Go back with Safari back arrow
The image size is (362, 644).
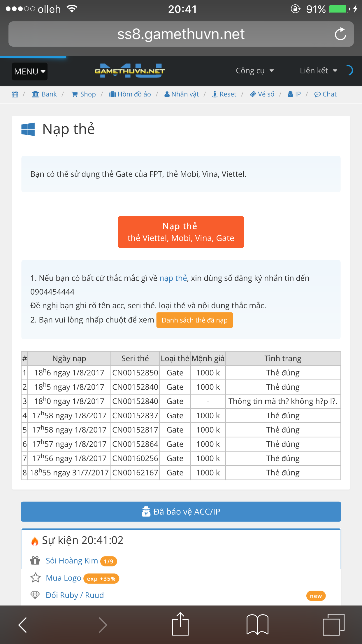pyautogui.click(x=23, y=625)
